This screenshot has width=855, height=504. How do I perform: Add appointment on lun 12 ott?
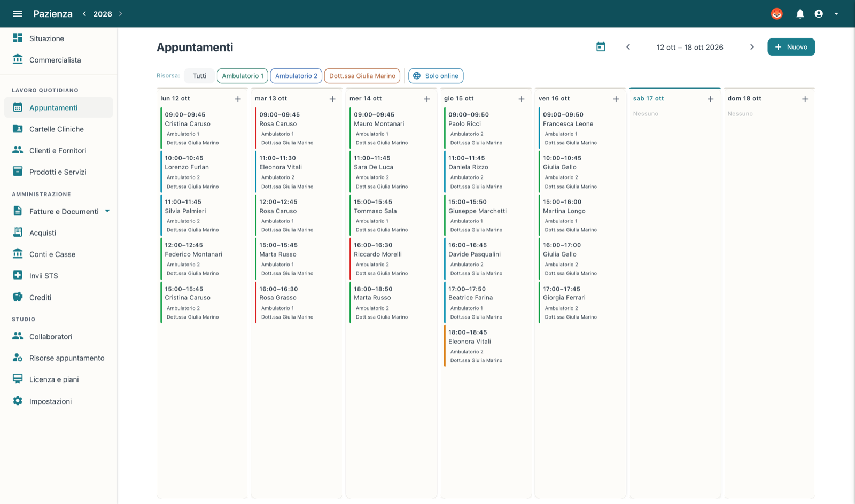tap(238, 99)
